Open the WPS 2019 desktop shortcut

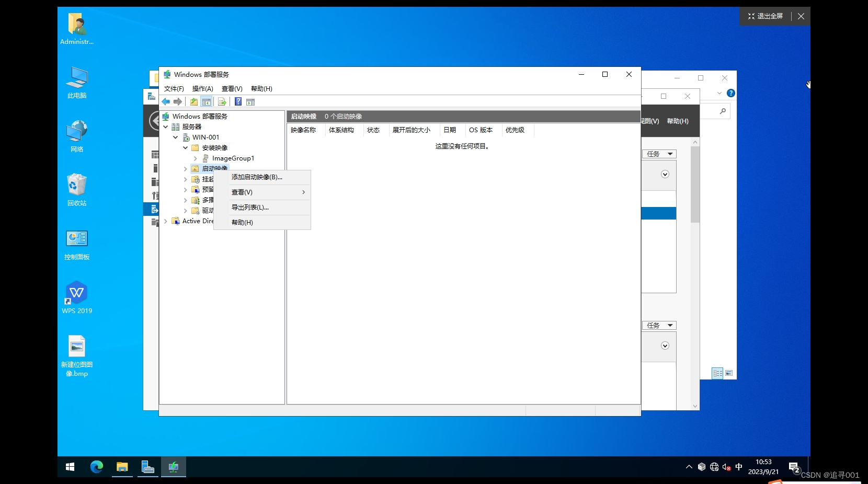click(x=77, y=298)
